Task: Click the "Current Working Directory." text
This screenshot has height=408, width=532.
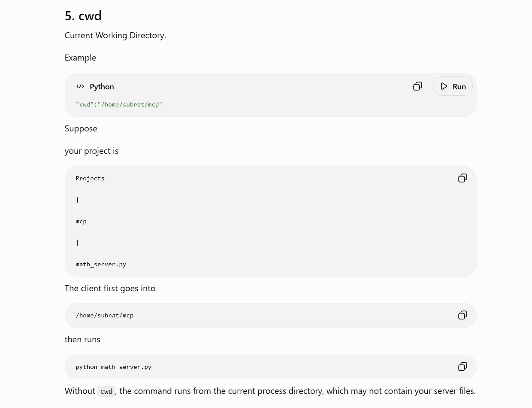Action: (115, 35)
